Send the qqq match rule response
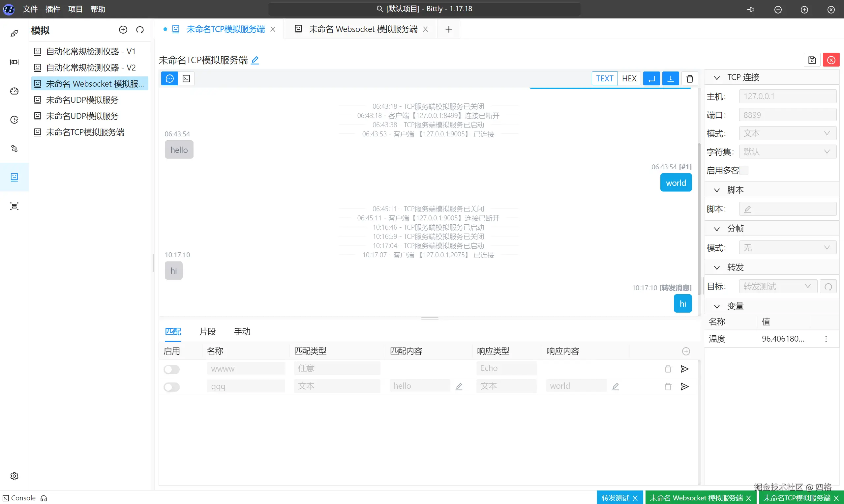This screenshot has width=844, height=504. click(684, 386)
